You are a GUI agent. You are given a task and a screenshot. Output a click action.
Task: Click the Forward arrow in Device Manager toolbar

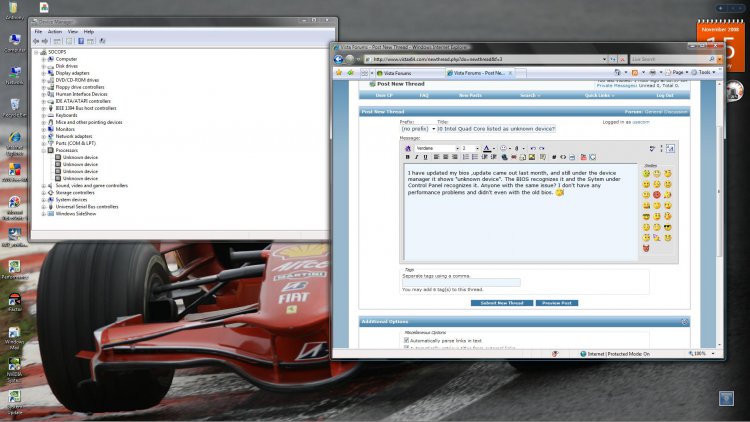[x=45, y=41]
